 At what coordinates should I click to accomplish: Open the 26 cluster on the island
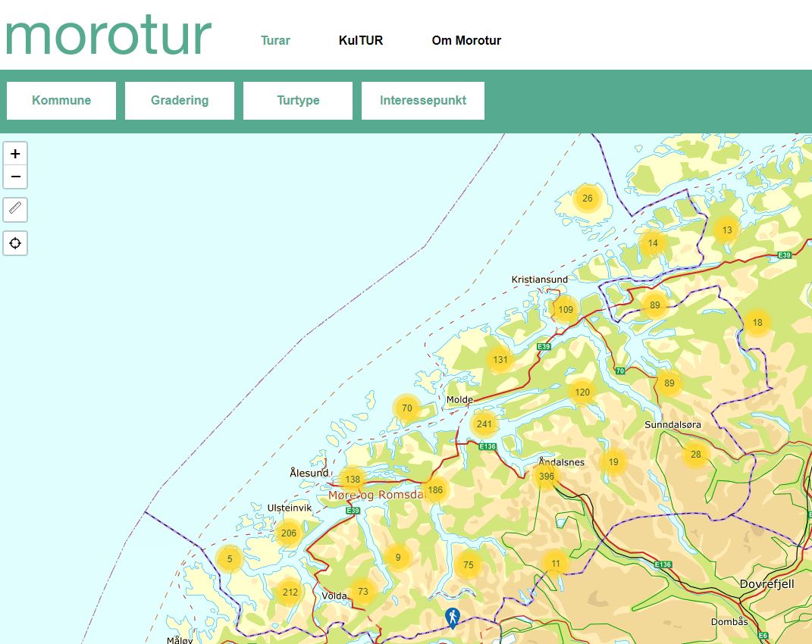tap(587, 199)
